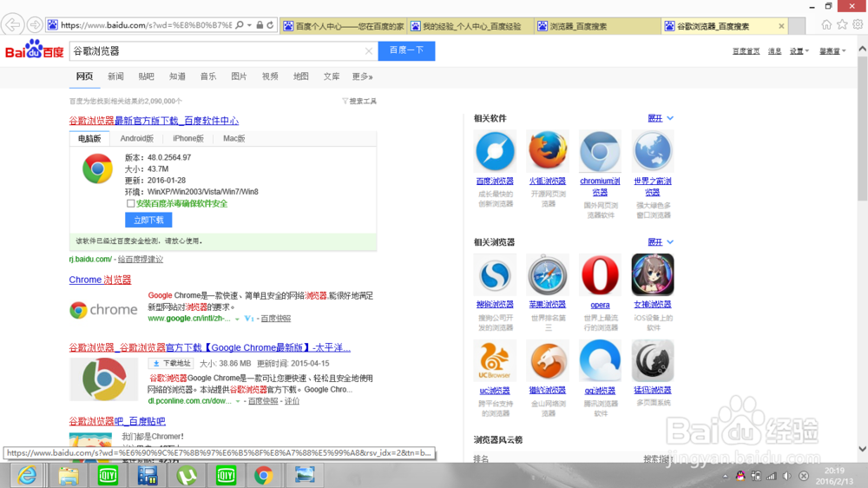
Task: Open the Cheetah browser icon
Action: tap(548, 360)
